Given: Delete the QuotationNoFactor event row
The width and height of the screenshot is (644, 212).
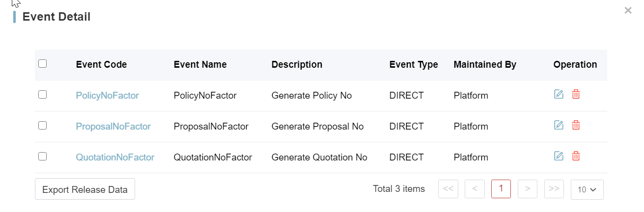Looking at the screenshot, I should coord(576,157).
